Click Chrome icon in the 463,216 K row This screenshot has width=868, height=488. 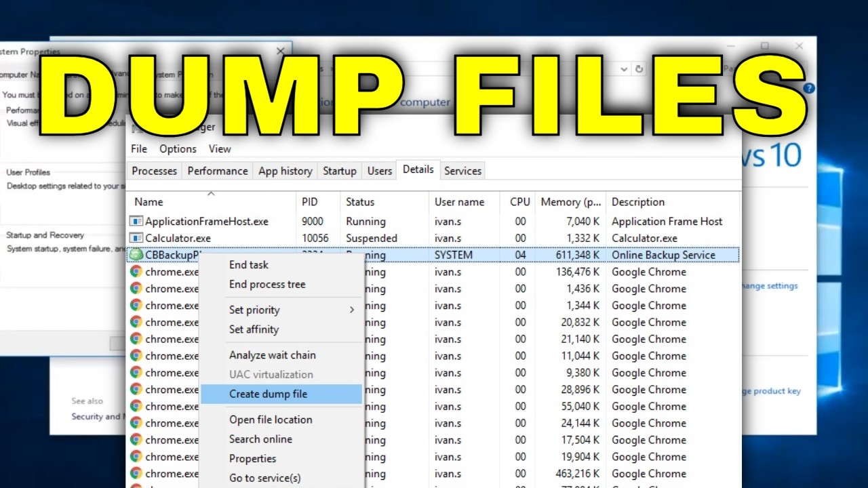[136, 474]
